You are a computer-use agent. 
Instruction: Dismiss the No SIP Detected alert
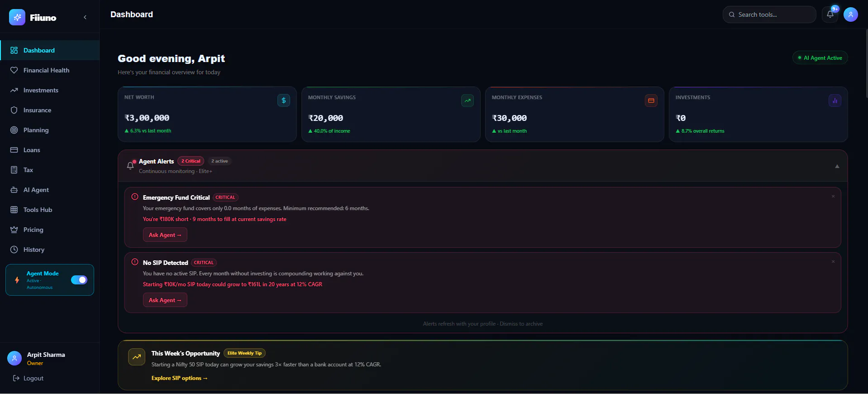833,262
